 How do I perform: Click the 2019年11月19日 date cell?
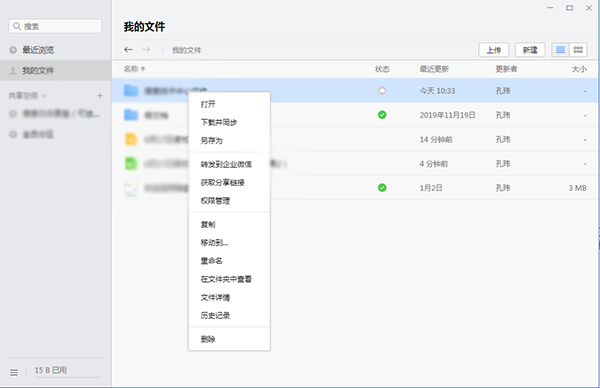447,115
